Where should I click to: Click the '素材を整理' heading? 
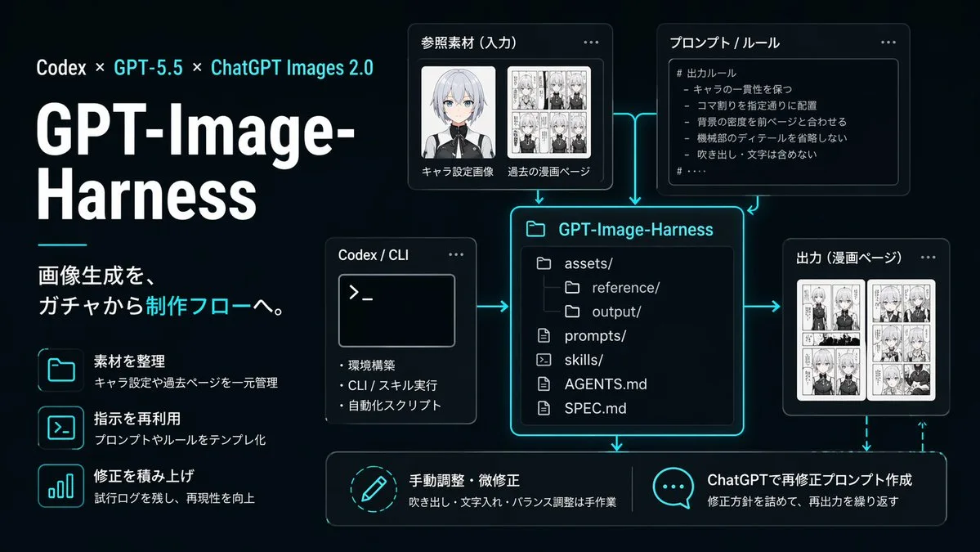coord(129,361)
